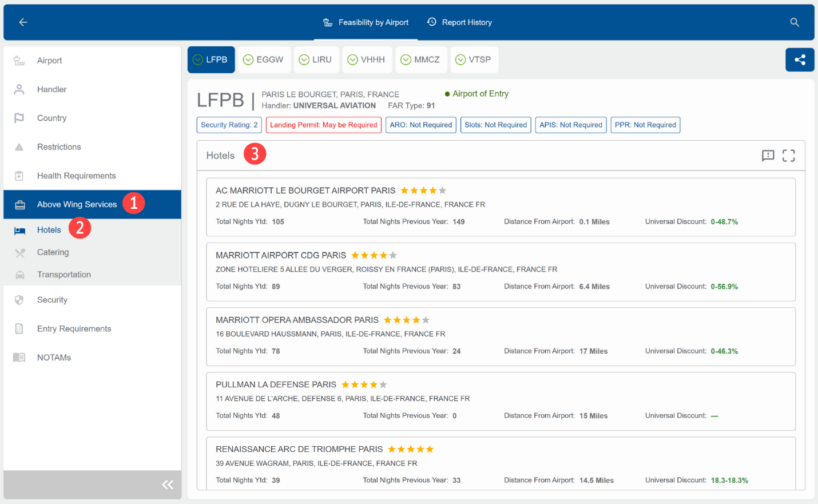818x504 pixels.
Task: Click the star rating of Pullman La Defense
Action: [x=364, y=385]
